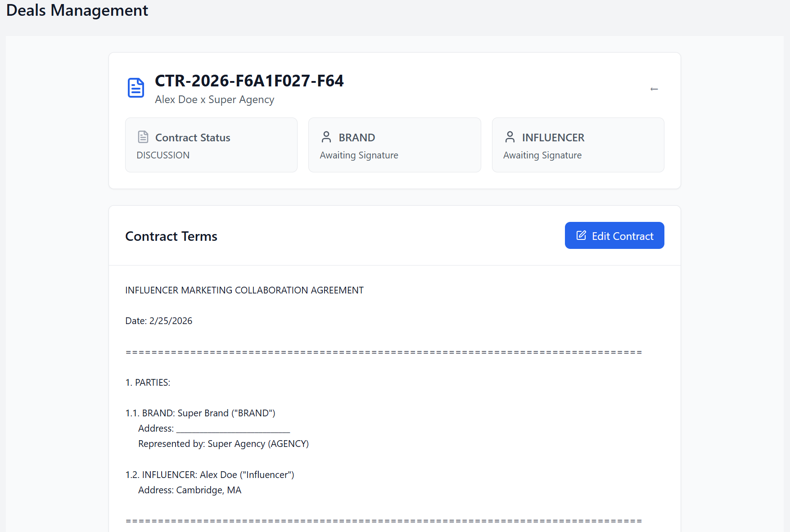Click the blue contract document icon
This screenshot has width=790, height=532.
click(x=136, y=88)
